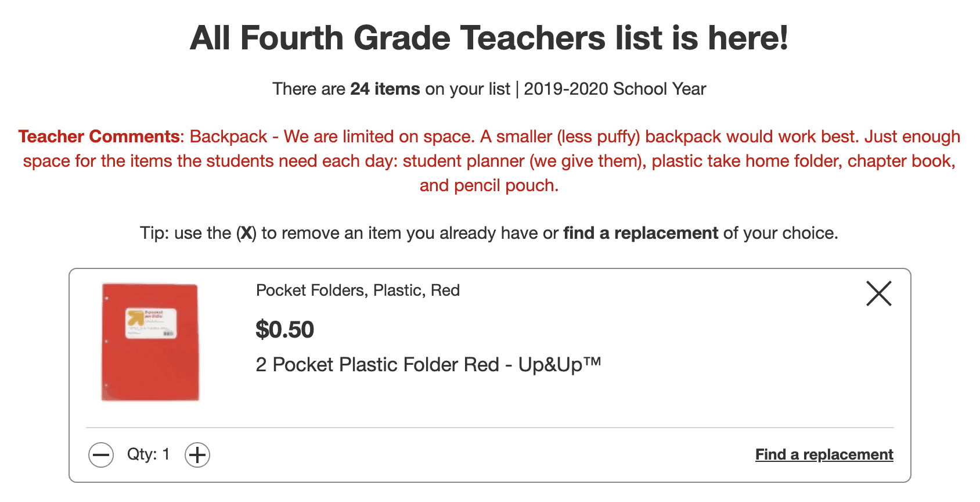Open Find a replacement for the folder
The image size is (980, 502).
[823, 454]
